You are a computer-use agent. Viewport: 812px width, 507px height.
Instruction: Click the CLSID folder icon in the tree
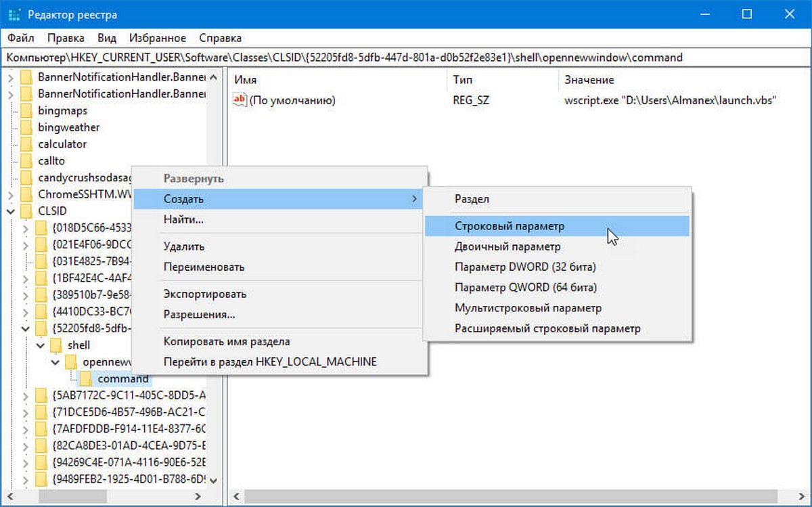pos(27,211)
